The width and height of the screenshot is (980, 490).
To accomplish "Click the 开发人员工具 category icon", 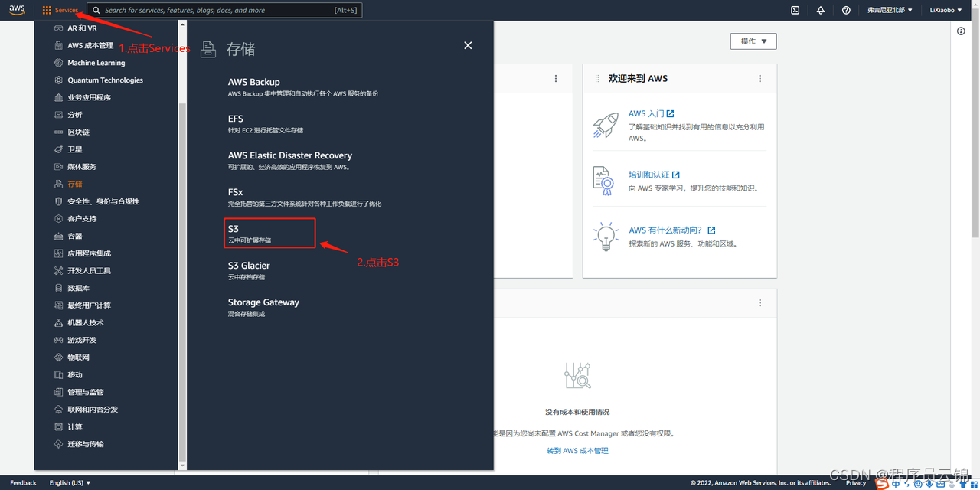I will tap(59, 271).
